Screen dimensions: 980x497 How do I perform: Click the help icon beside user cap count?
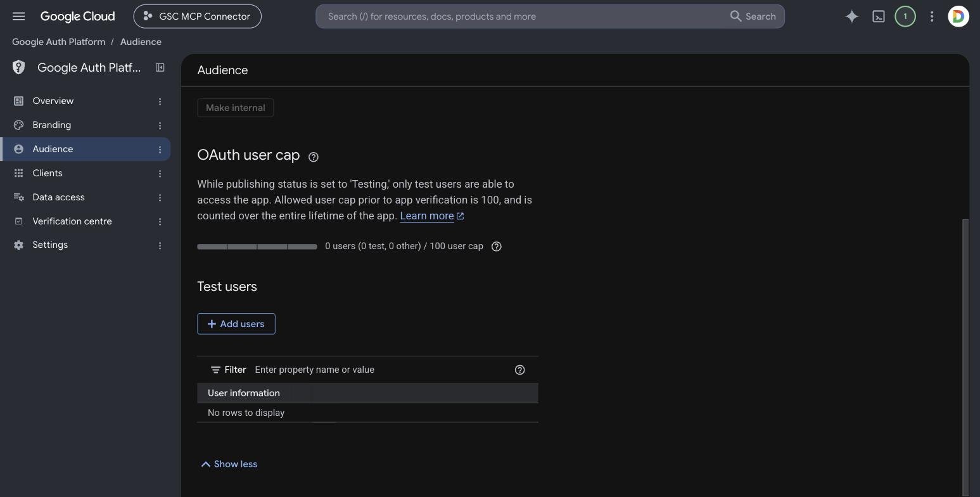coord(497,246)
